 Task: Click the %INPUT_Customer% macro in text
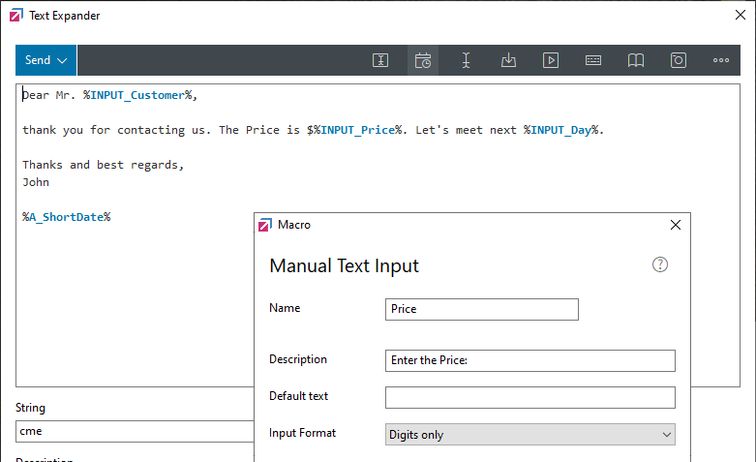[x=134, y=95]
